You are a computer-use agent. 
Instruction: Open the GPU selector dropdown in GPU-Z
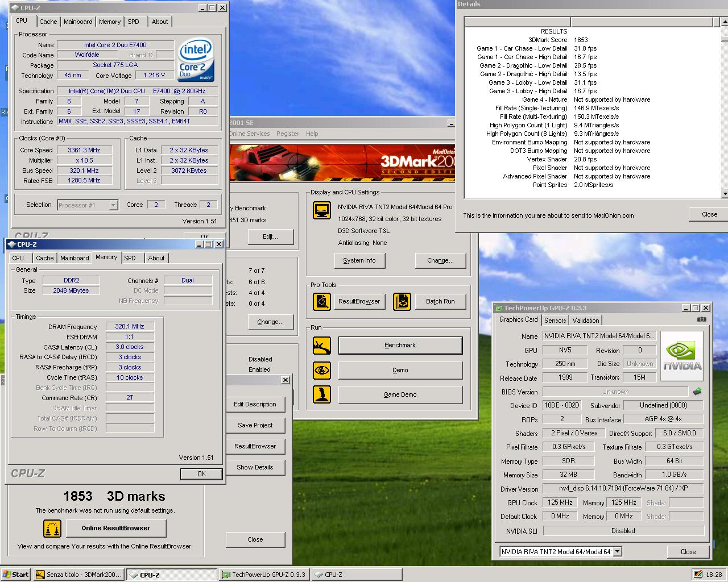click(x=618, y=551)
